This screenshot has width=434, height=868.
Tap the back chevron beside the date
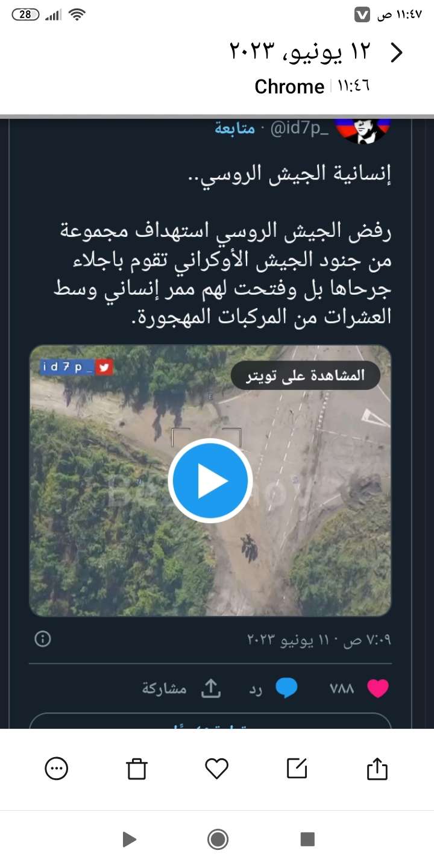[x=396, y=52]
